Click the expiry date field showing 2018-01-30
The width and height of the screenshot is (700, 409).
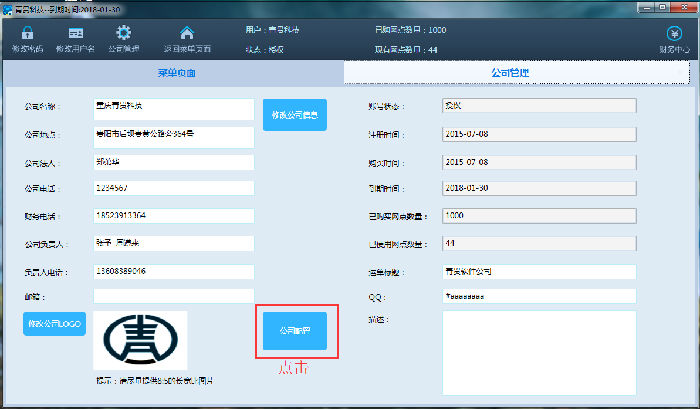[x=538, y=187]
